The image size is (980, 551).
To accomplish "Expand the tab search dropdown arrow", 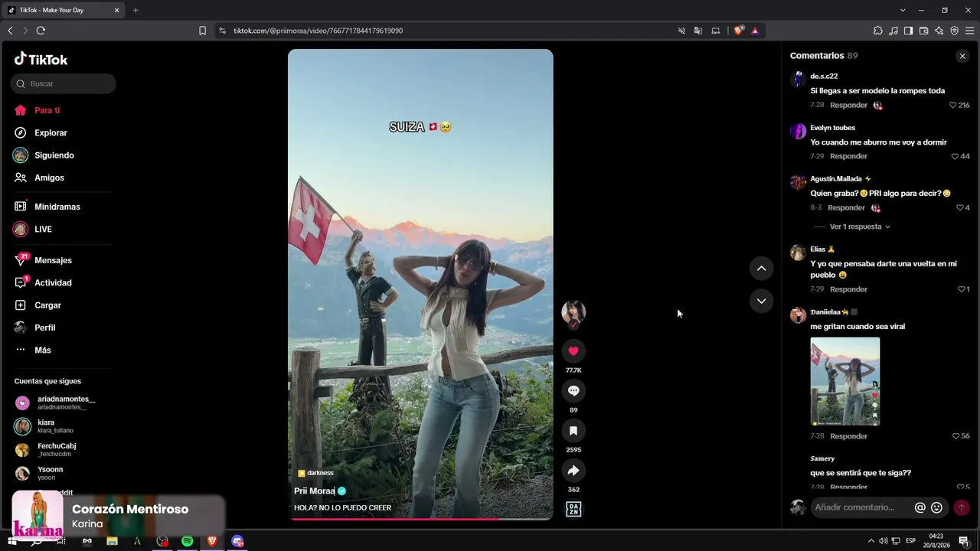I will (903, 10).
